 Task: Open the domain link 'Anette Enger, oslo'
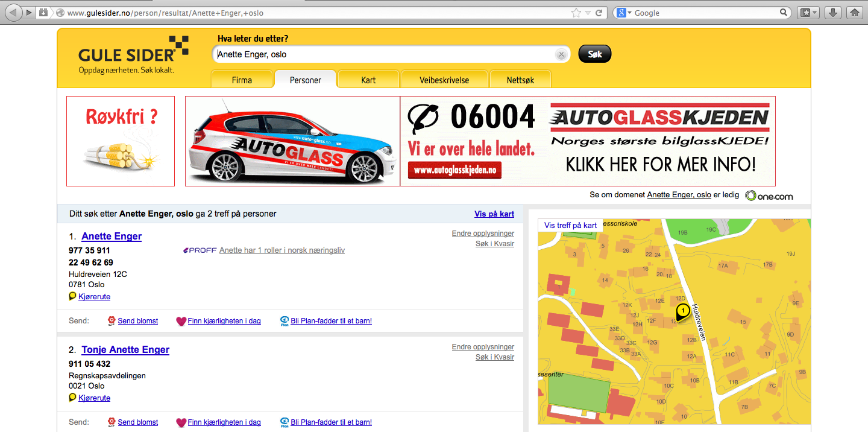coord(679,195)
